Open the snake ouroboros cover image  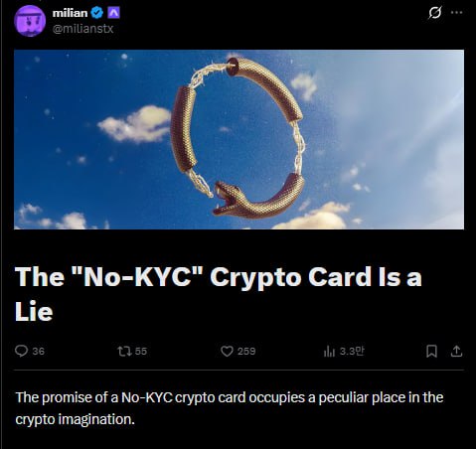238,139
